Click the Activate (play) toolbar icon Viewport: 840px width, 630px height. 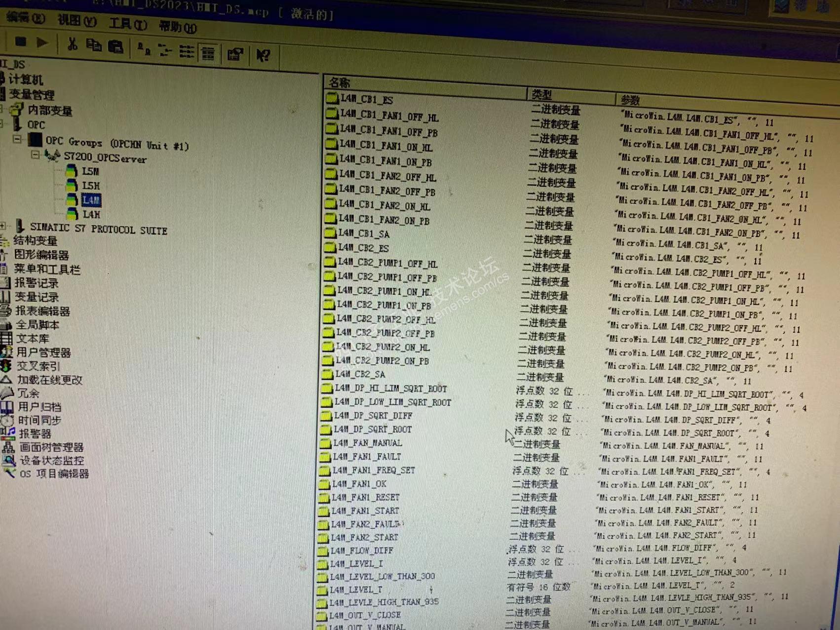point(42,43)
